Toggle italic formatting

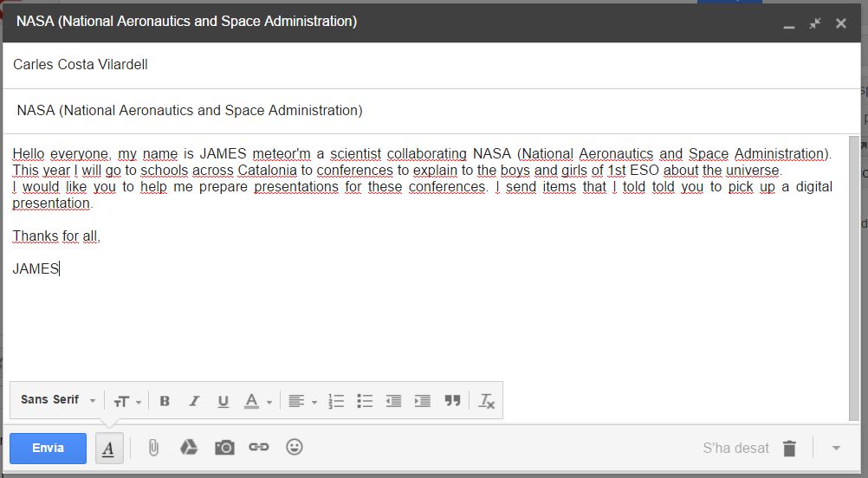tap(194, 401)
